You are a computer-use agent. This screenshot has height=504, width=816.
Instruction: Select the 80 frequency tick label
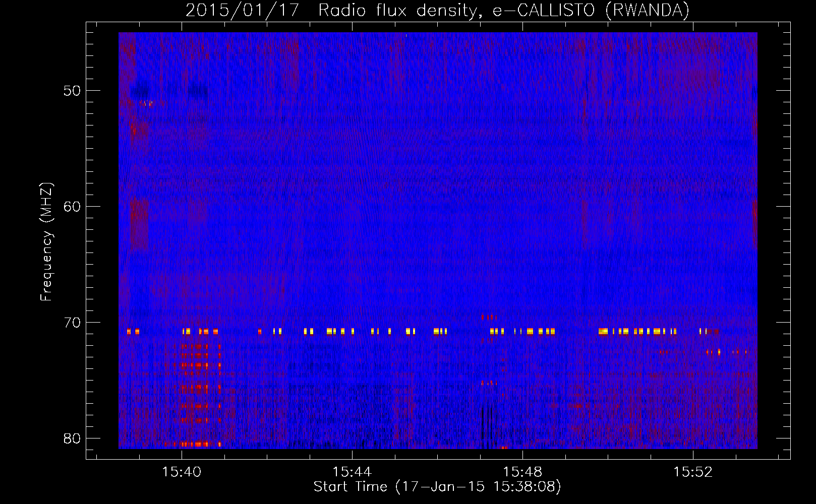72,438
